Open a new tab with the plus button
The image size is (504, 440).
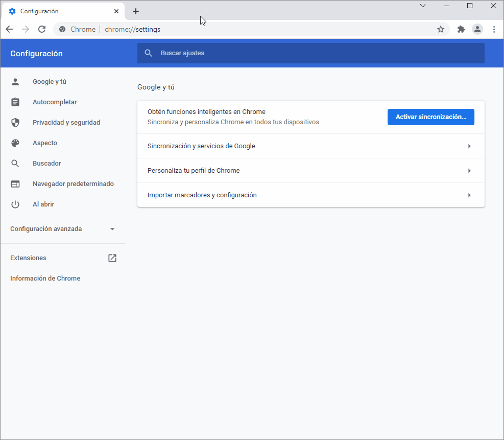tap(136, 11)
